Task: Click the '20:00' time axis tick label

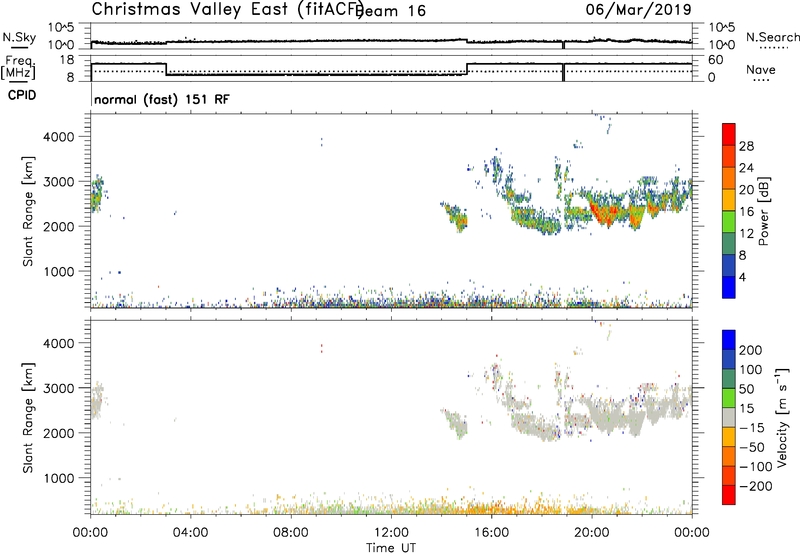Action: [591, 533]
